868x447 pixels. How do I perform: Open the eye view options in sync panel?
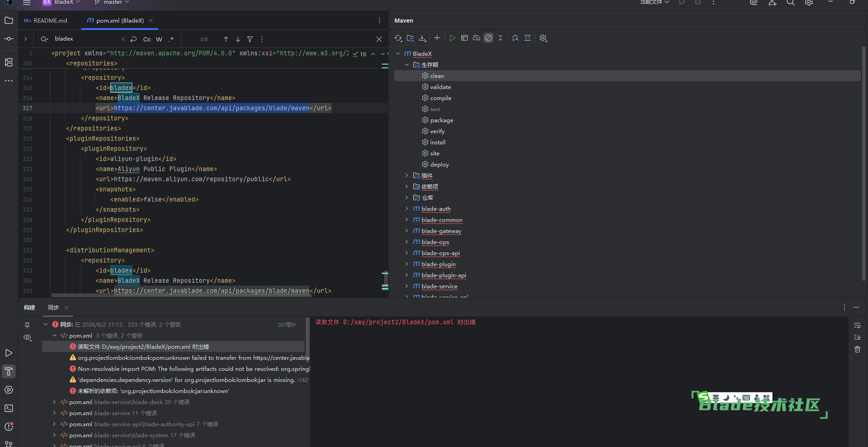coord(27,338)
